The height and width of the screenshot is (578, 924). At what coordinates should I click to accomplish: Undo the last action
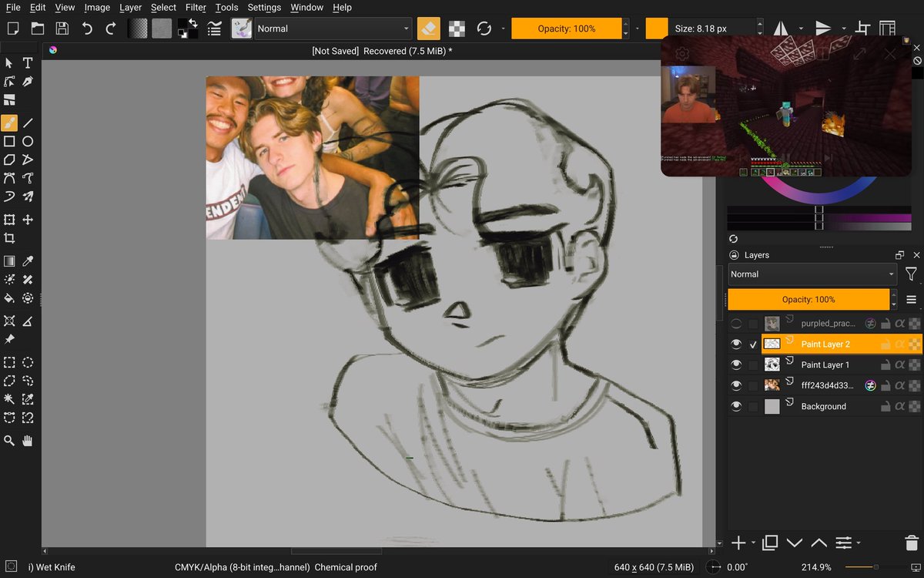pos(86,29)
